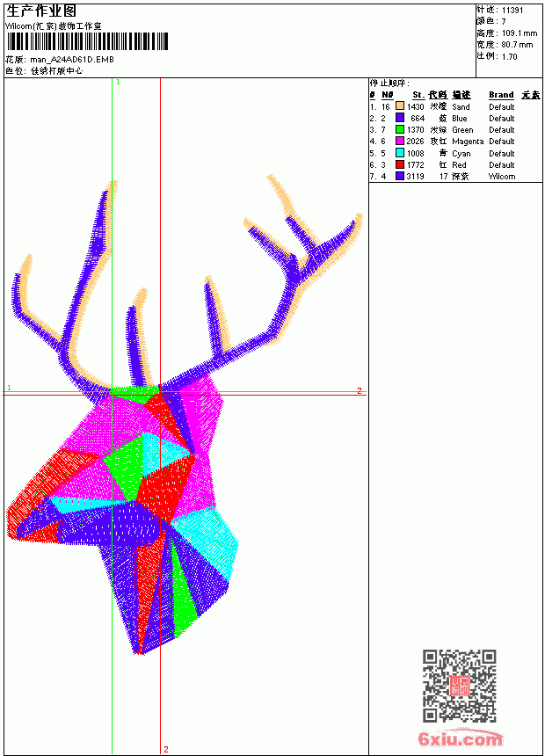Click the red horizontal guide marker 2

pyautogui.click(x=360, y=390)
